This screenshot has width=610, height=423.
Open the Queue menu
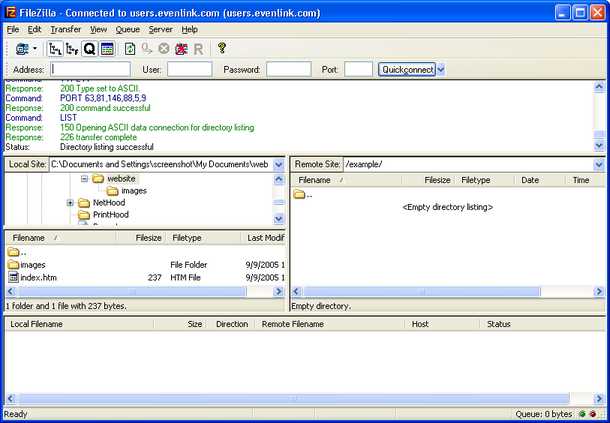[128, 30]
